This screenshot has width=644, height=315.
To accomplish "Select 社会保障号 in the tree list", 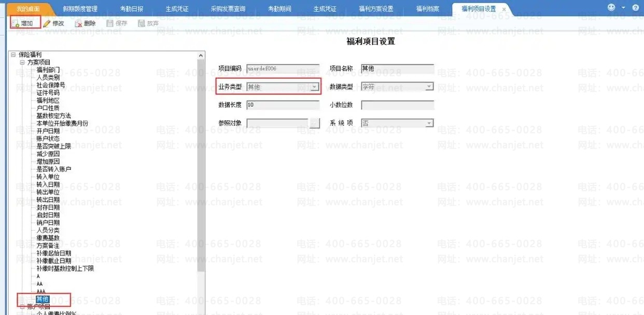I will click(x=51, y=85).
